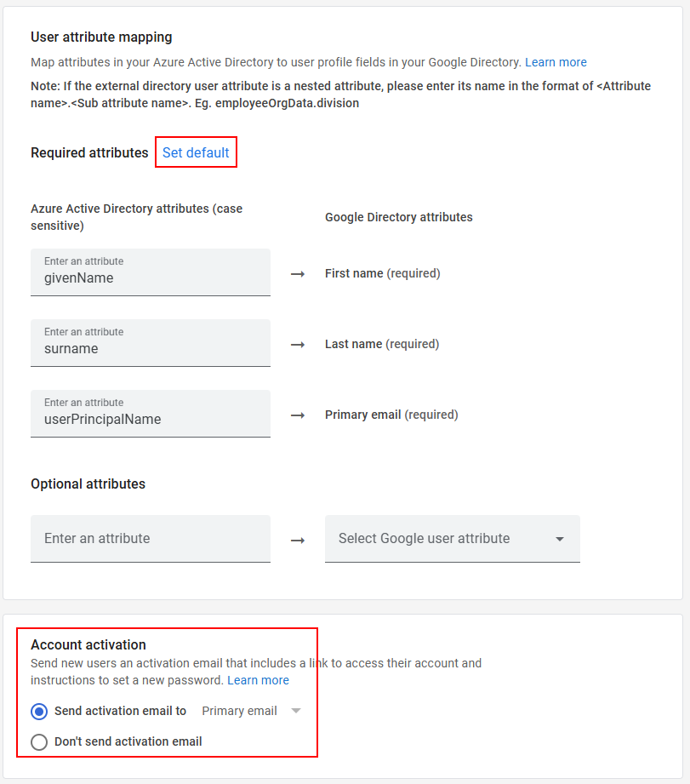Click the optional Enter an attribute field
This screenshot has height=784, width=690.
point(150,538)
